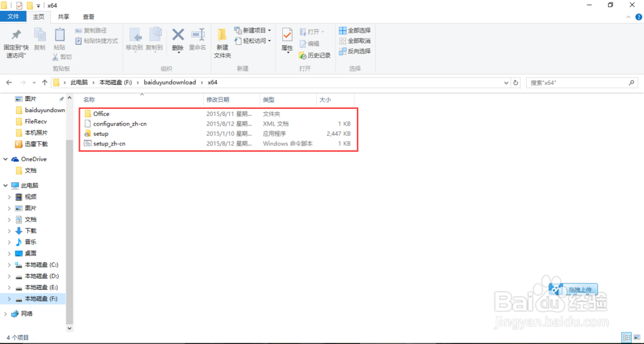Expand the 视频 tree node
This screenshot has height=344, width=644.
point(10,197)
